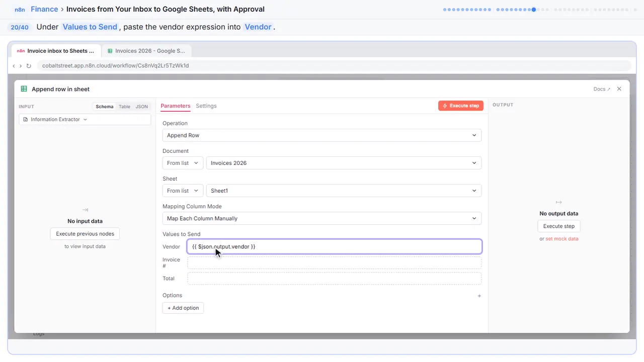Click the Invoice # value field
The image size is (644, 362).
coord(335,262)
